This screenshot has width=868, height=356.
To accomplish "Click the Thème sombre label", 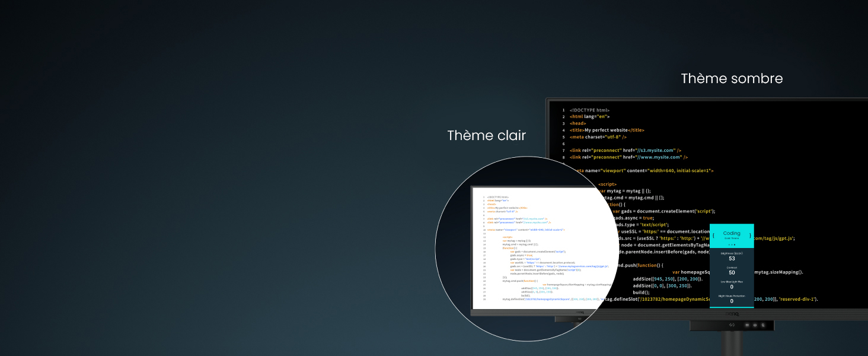I will 732,78.
